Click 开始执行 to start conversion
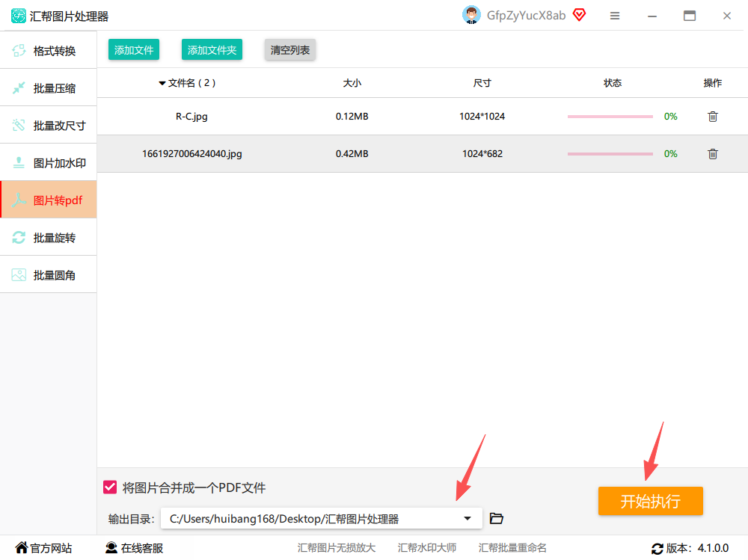The width and height of the screenshot is (748, 560). click(x=650, y=501)
